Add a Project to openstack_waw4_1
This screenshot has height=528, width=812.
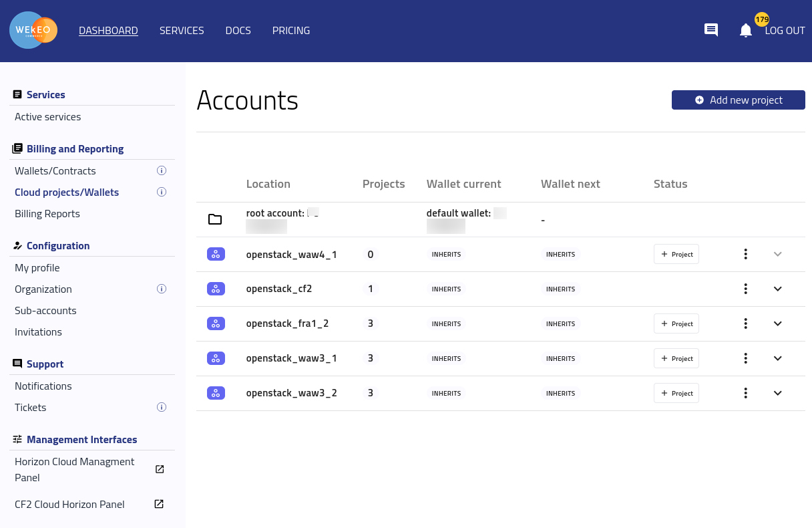tap(676, 254)
